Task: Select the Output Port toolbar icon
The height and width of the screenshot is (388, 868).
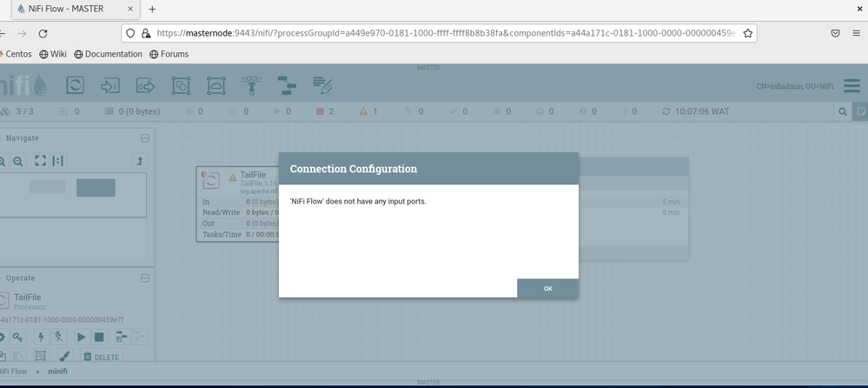Action: pyautogui.click(x=146, y=86)
